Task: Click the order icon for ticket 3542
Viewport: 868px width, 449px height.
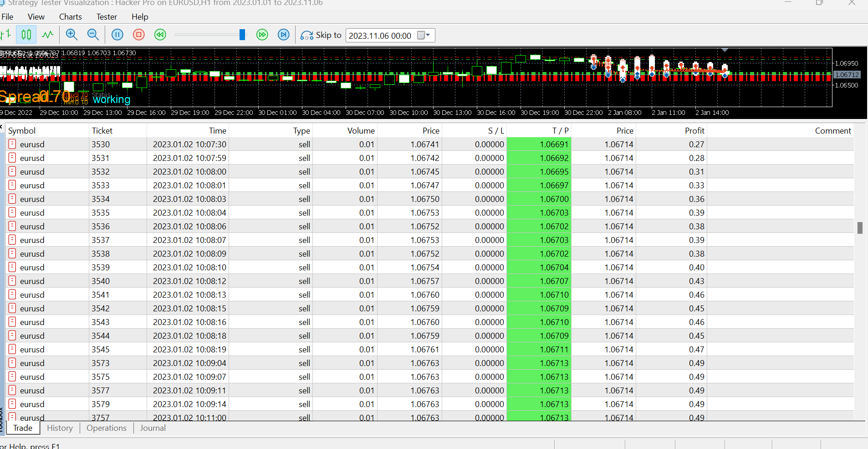Action: (x=12, y=308)
